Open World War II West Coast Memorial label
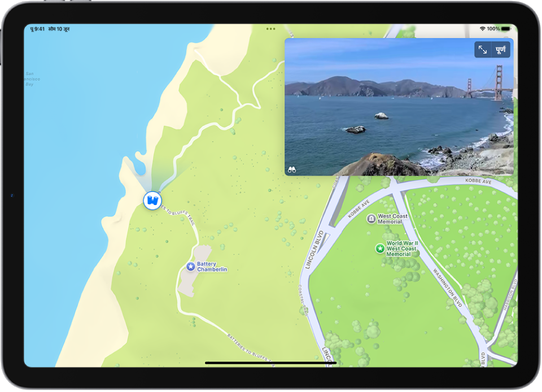This screenshot has width=542, height=392. point(401,249)
